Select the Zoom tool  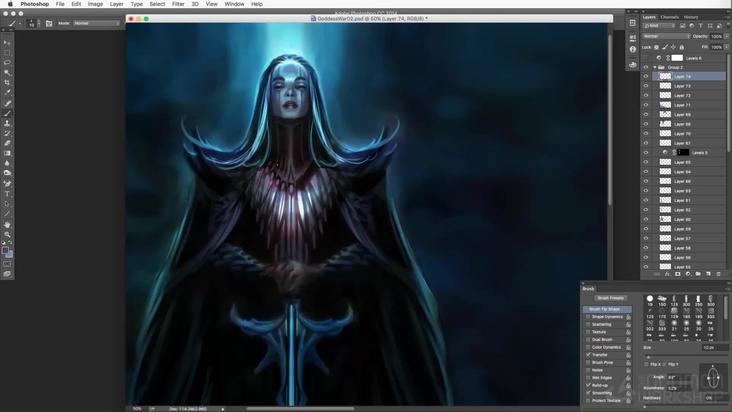(7, 234)
